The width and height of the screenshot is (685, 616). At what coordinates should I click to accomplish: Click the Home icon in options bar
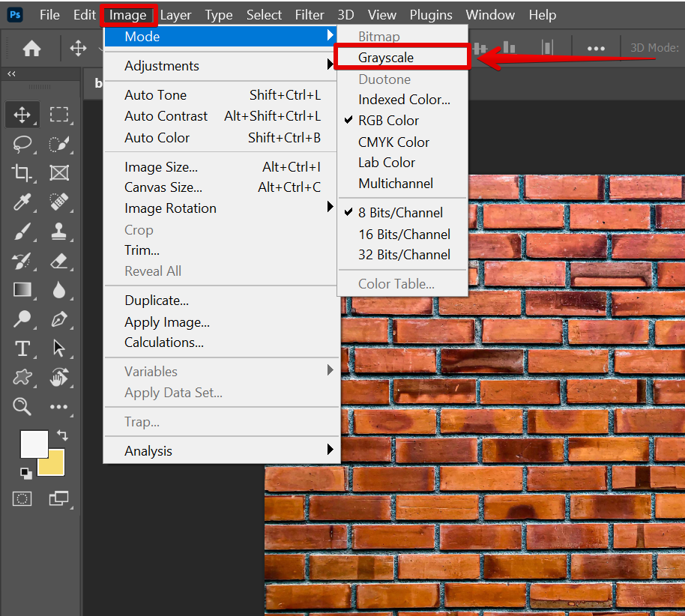click(x=31, y=49)
